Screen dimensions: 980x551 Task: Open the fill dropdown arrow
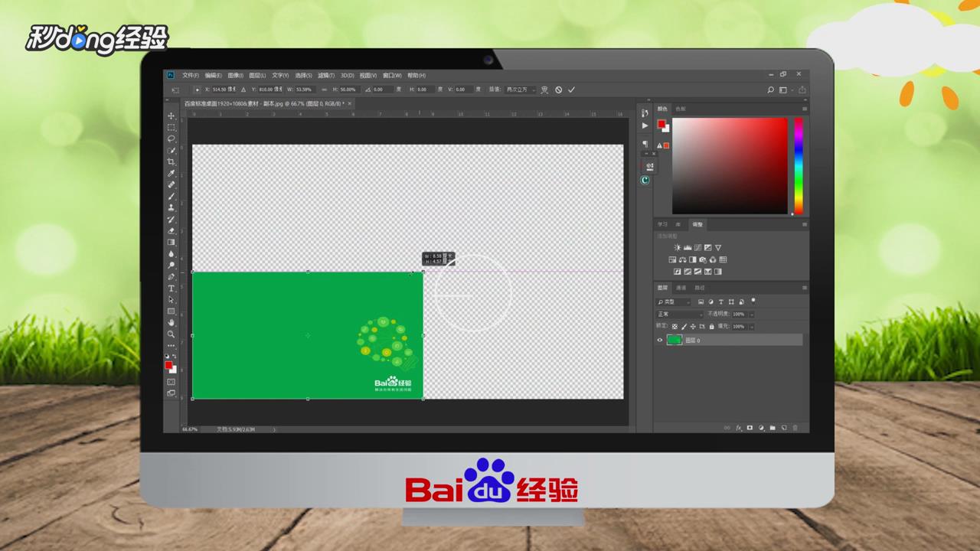click(x=751, y=327)
